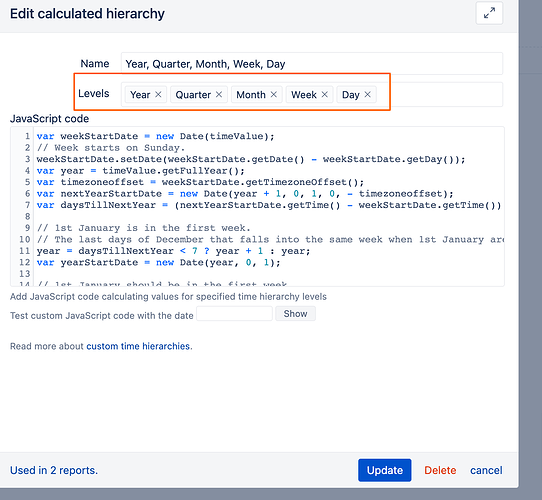Remove the Month level tag
This screenshot has width=542, height=500.
point(273,94)
